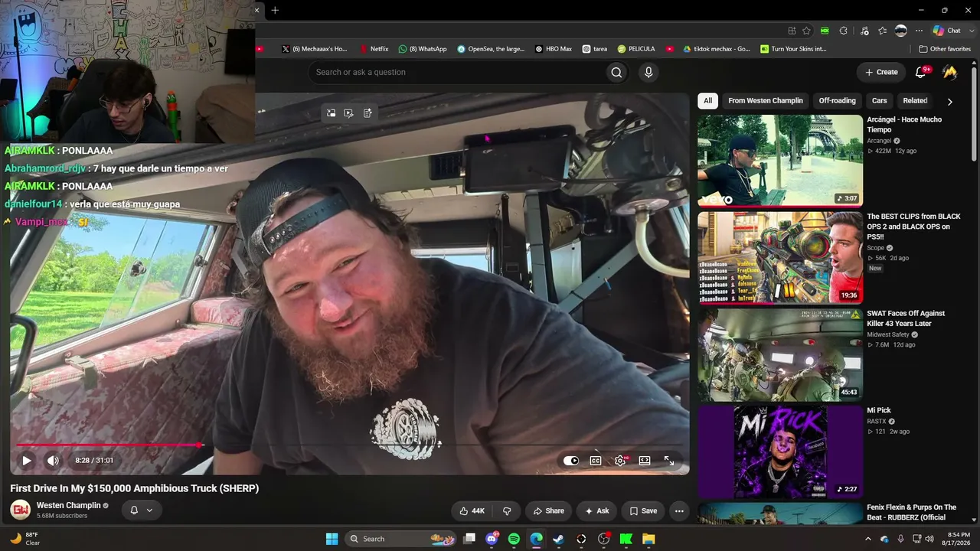Open Windows Start menu
980x551 pixels.
(332, 539)
